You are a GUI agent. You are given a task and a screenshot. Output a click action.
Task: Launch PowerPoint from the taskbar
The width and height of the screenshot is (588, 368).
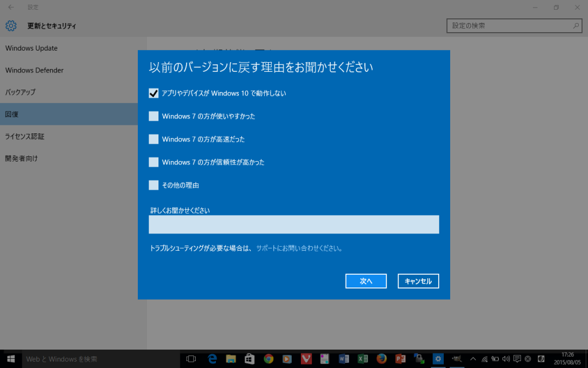point(400,359)
